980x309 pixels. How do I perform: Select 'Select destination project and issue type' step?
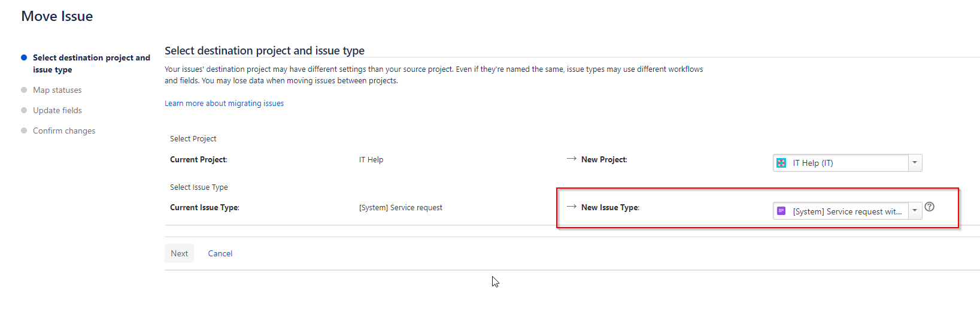(x=92, y=63)
